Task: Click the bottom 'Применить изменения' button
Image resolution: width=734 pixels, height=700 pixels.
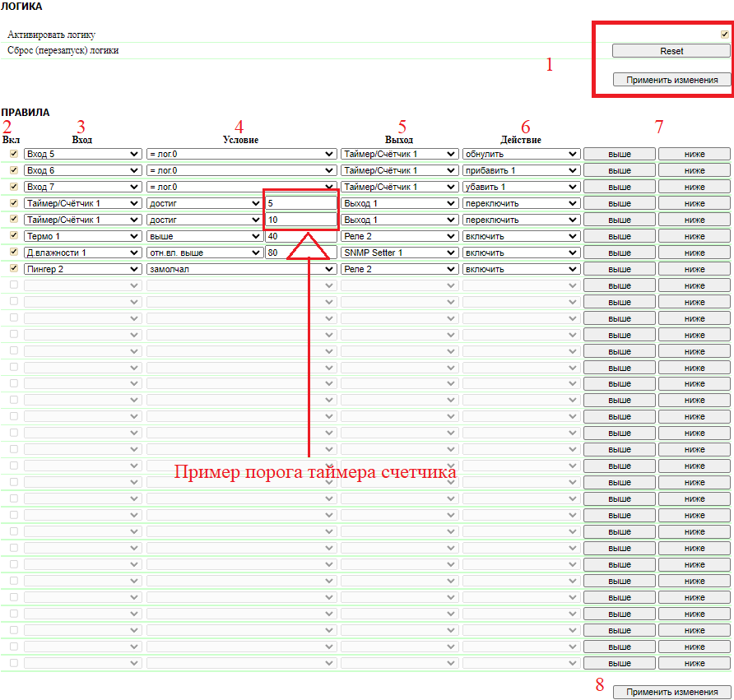Action: (x=671, y=692)
